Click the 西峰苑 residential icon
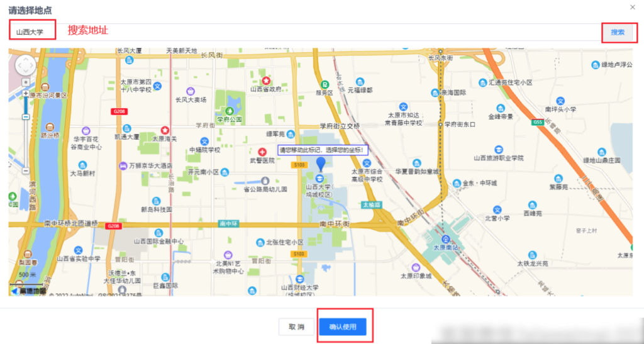 pos(532,205)
